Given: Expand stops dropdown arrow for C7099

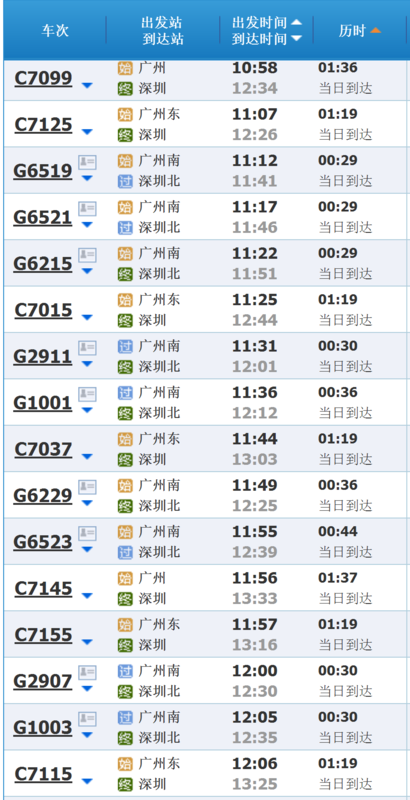Looking at the screenshot, I should tap(87, 86).
